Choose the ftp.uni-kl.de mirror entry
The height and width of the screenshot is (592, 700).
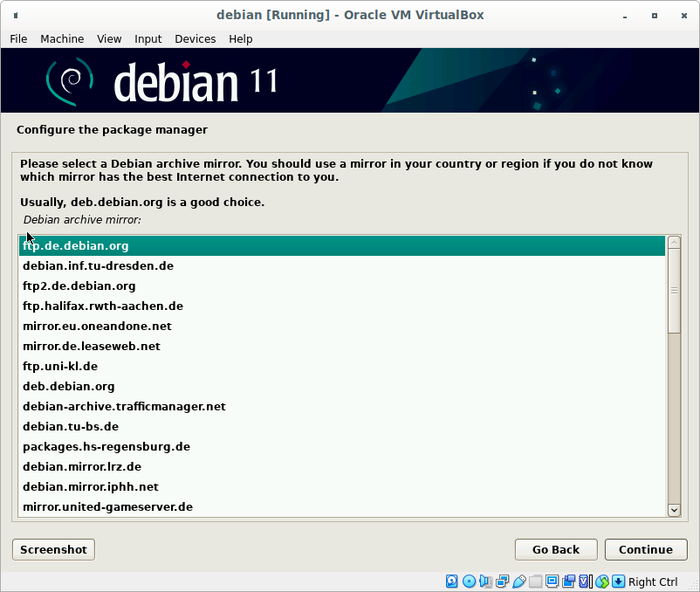coord(60,366)
